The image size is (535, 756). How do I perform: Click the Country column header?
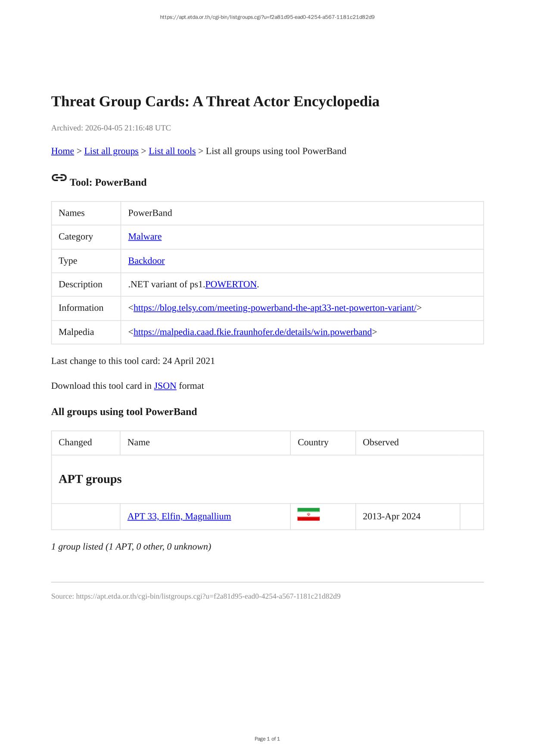pyautogui.click(x=313, y=443)
